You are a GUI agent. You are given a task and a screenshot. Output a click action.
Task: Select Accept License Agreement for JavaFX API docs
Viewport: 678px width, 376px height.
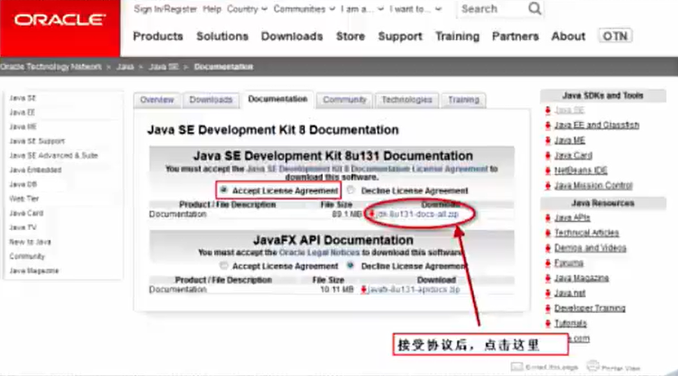click(x=224, y=265)
